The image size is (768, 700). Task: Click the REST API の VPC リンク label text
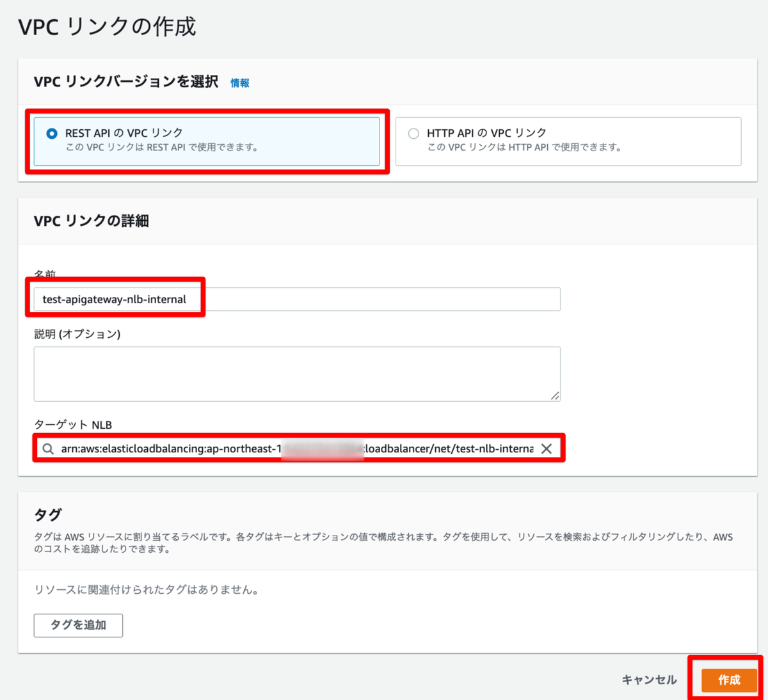(x=124, y=132)
